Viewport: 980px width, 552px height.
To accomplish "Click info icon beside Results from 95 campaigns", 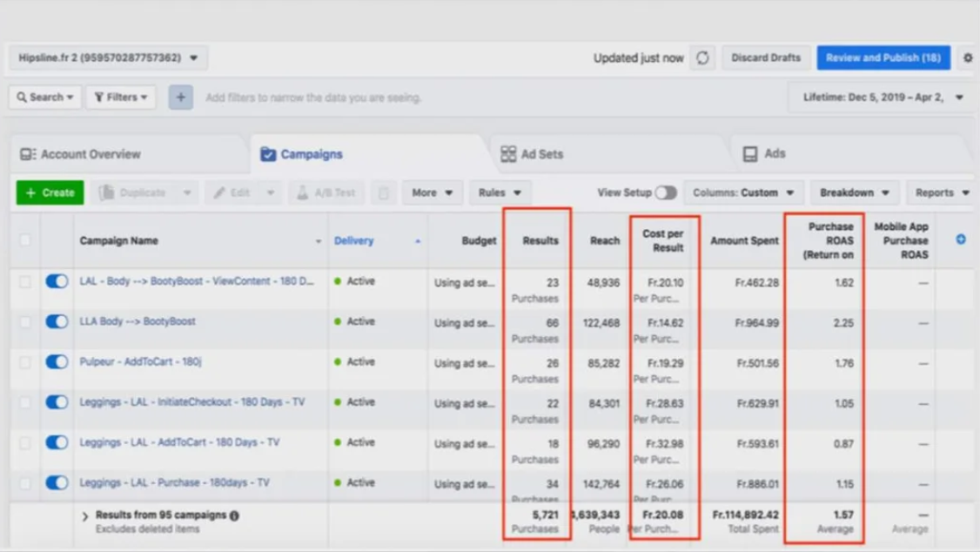I will tap(234, 515).
